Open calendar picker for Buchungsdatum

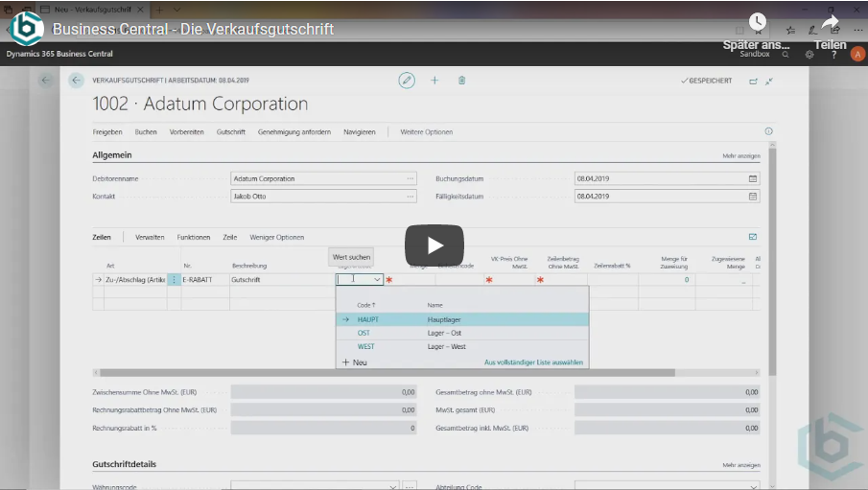click(x=753, y=178)
